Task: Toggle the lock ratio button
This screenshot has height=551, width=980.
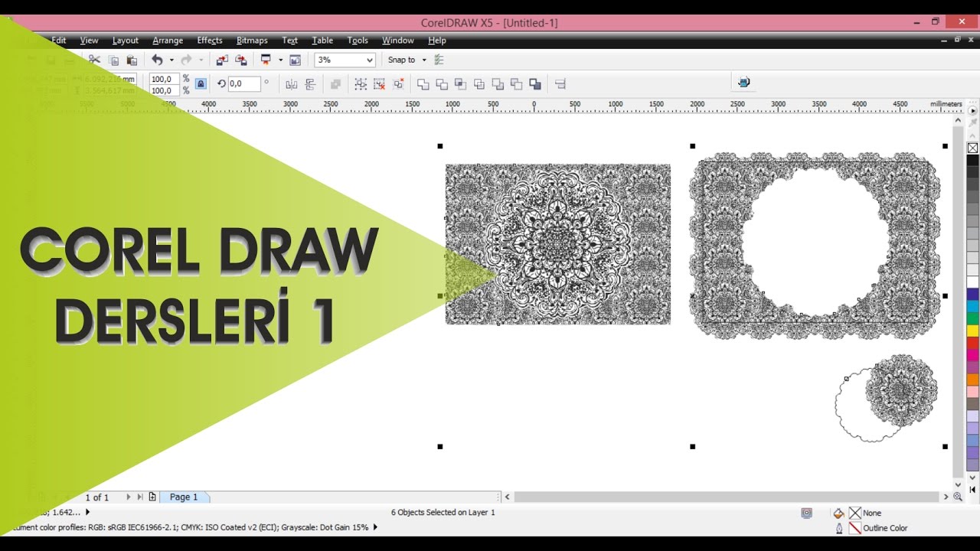Action: [201, 84]
